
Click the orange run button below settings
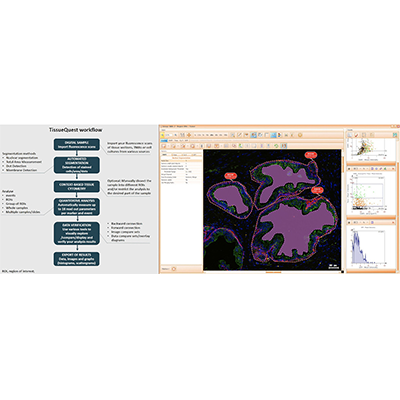tap(173, 269)
